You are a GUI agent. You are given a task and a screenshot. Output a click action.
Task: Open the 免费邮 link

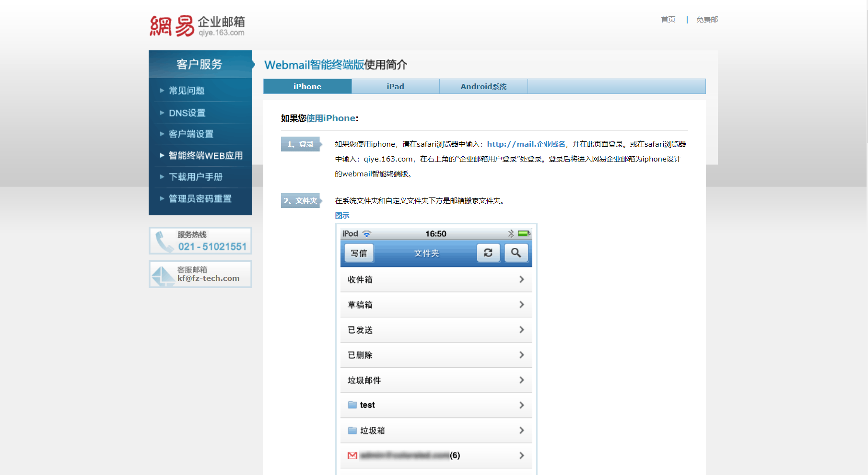point(707,20)
